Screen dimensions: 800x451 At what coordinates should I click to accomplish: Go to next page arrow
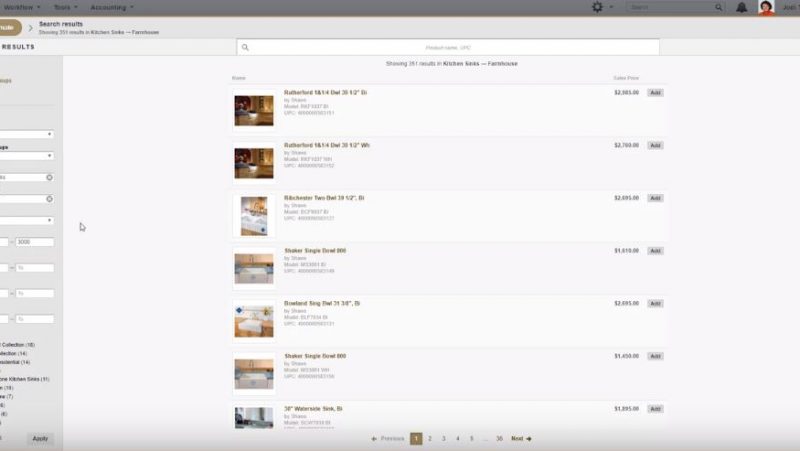tap(529, 438)
